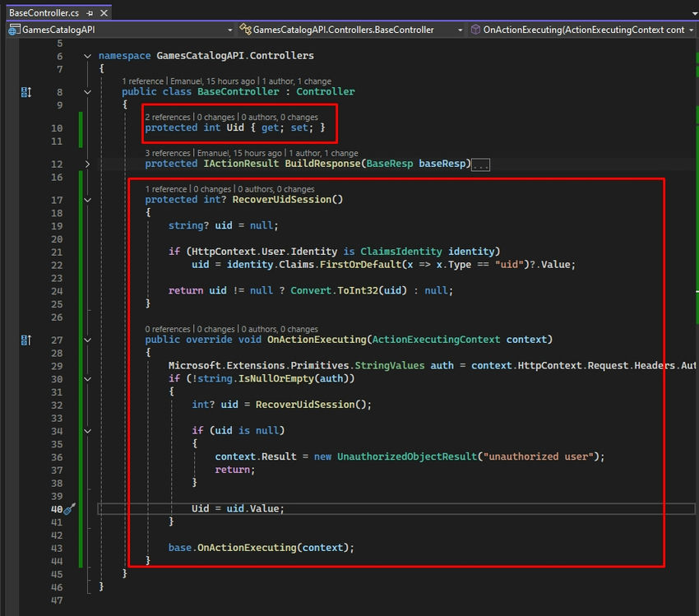Click the document icon on the BaseController.cs tab
699x616 pixels.
tap(7, 12)
